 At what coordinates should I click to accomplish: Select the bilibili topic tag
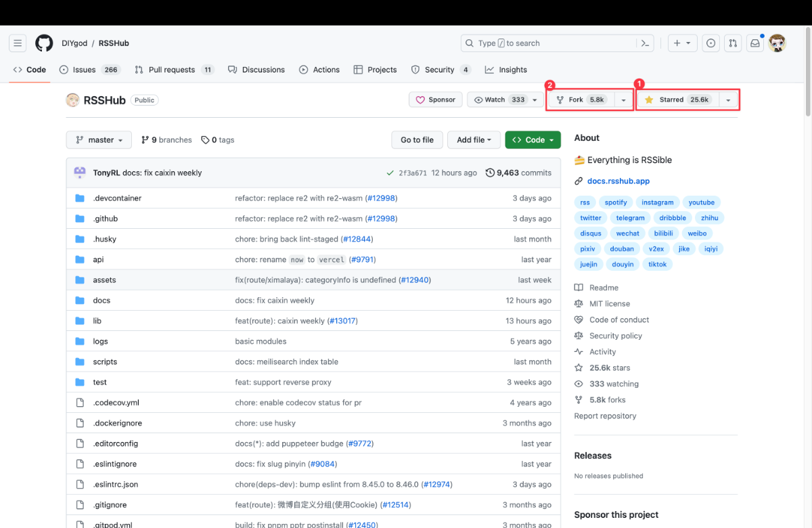[x=664, y=234]
